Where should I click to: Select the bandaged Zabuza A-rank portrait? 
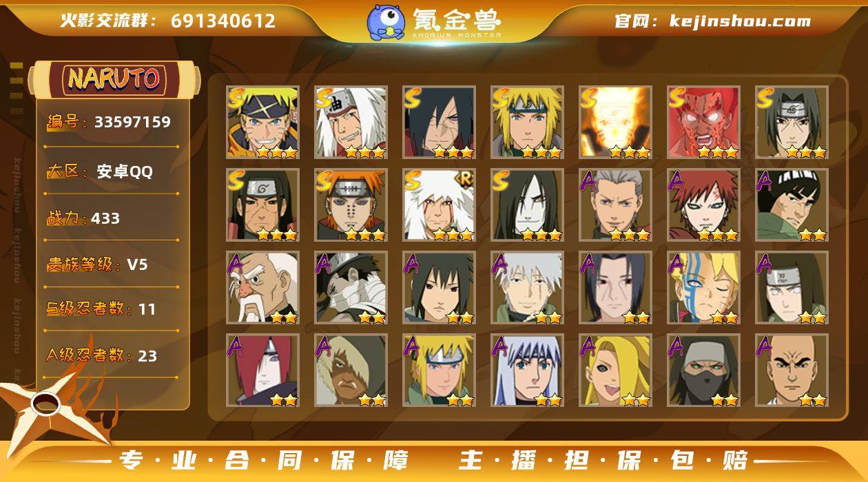coord(351,287)
